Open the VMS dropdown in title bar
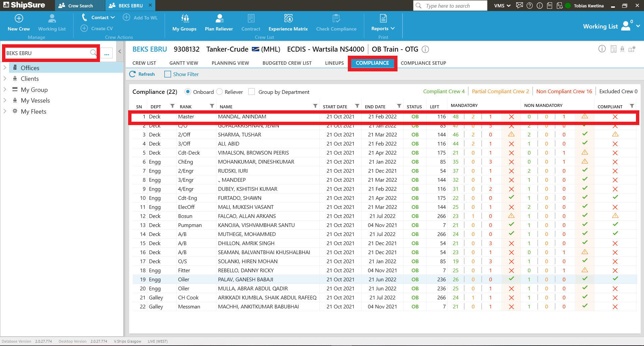 coord(502,6)
